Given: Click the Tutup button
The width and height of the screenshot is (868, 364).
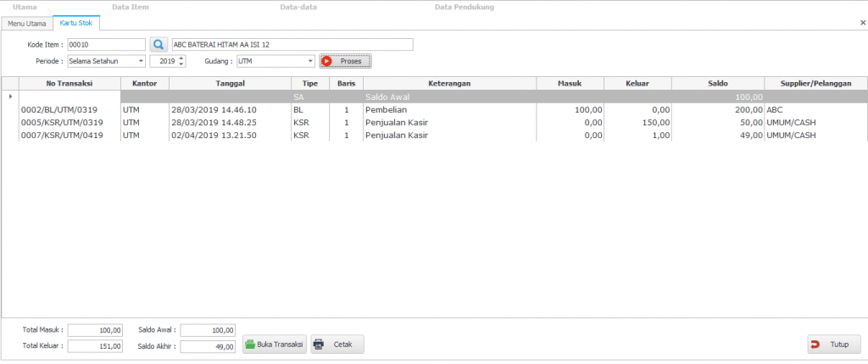Looking at the screenshot, I should (x=833, y=345).
